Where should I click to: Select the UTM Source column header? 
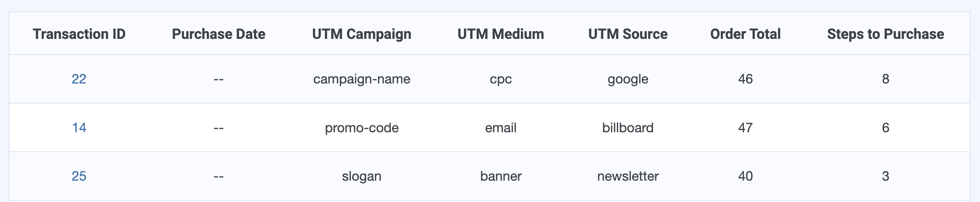tap(628, 34)
